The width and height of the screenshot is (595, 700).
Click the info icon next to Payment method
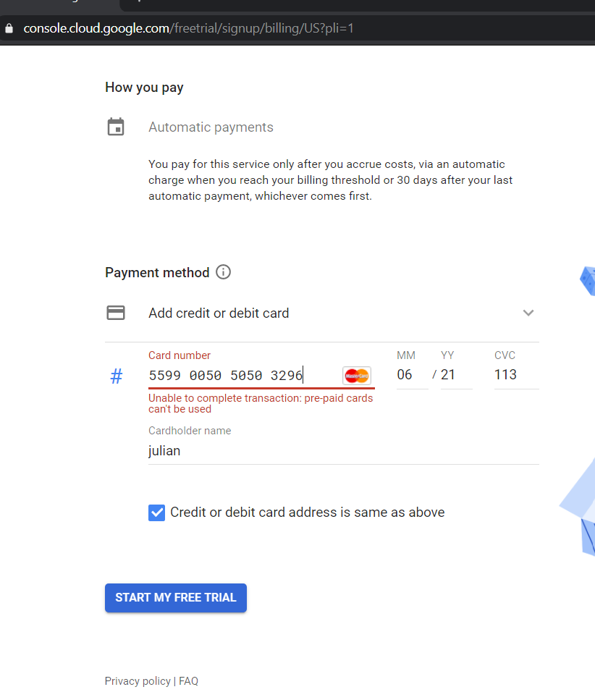(224, 272)
